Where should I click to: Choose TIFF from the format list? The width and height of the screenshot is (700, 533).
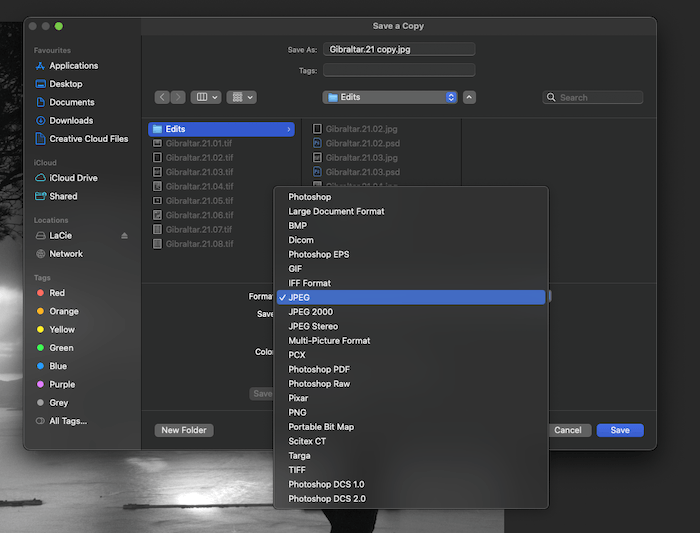click(298, 470)
